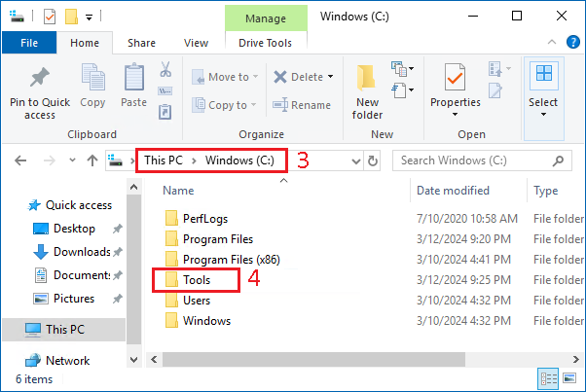Viewport: 586px width, 392px height.
Task: Open Desktop in the navigation pane
Action: 64,229
